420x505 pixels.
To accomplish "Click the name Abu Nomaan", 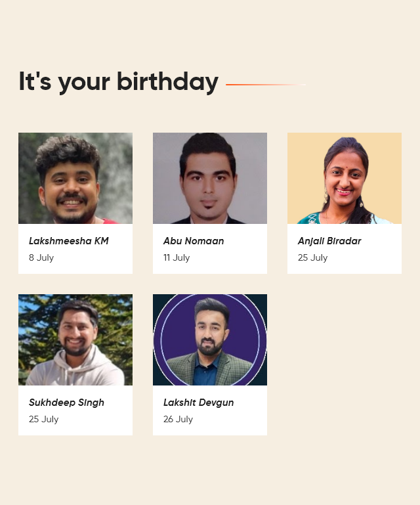I will (194, 241).
